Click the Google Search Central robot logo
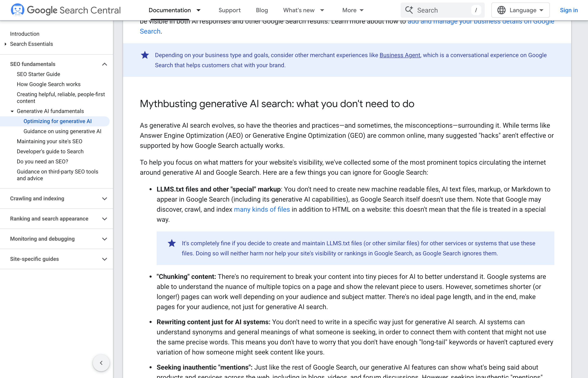The height and width of the screenshot is (378, 588). pos(17,10)
